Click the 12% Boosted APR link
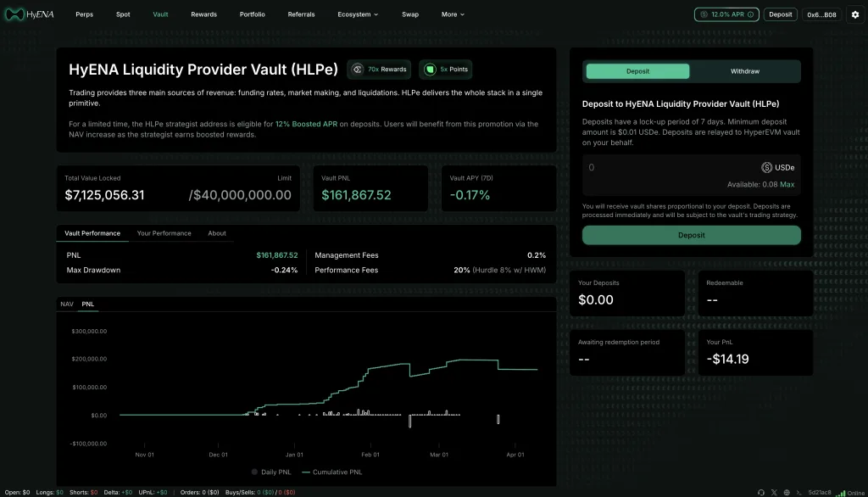 pos(306,124)
